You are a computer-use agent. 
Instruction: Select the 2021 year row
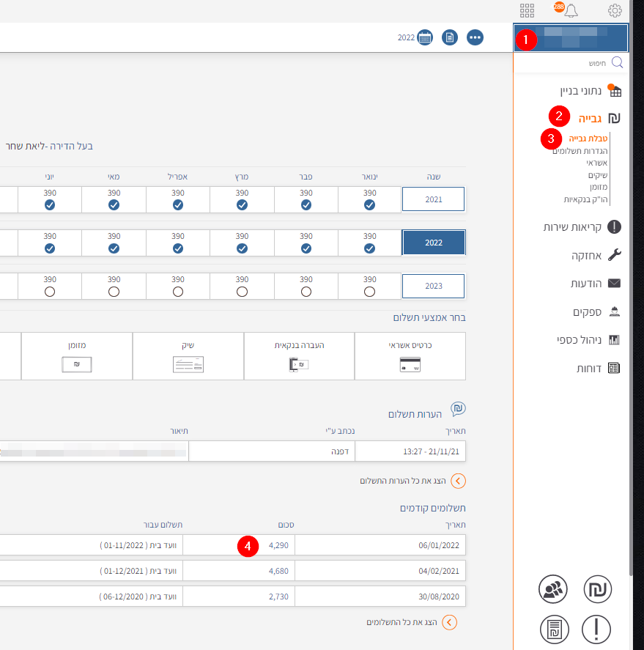click(x=434, y=199)
